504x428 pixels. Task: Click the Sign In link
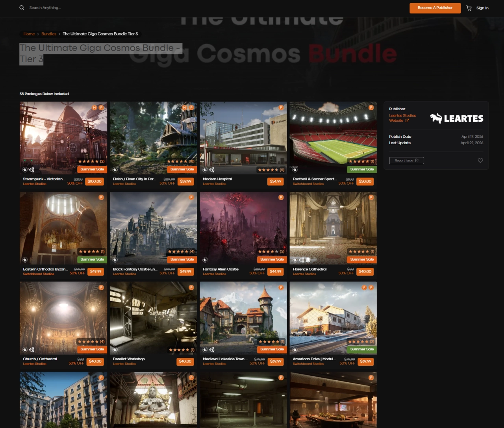point(482,8)
